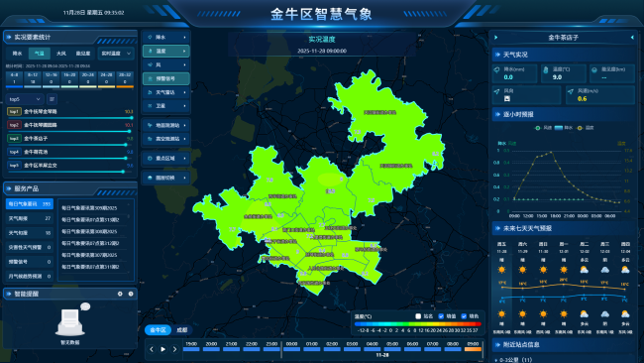Expand the 地面观测站 submenu arrow
The image size is (644, 363).
(x=185, y=125)
